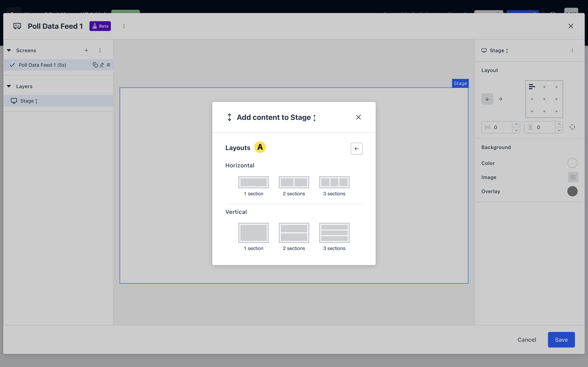Collapse the Layers section

[9, 86]
